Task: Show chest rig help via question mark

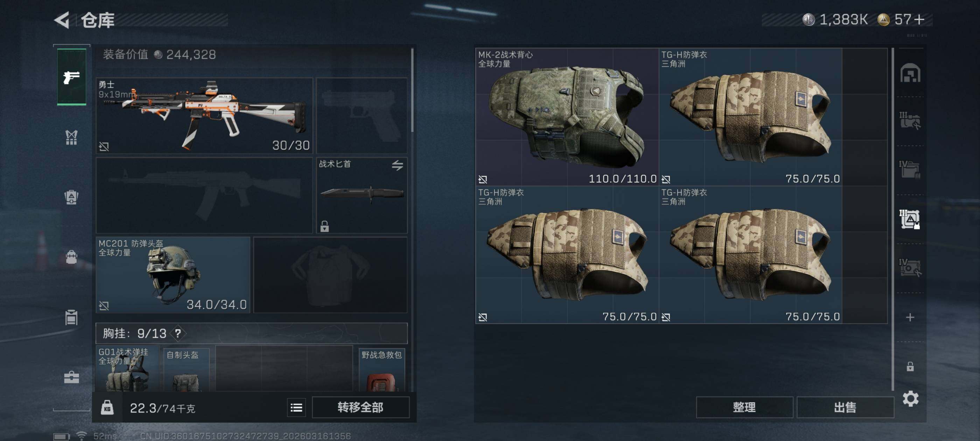Action: point(178,334)
